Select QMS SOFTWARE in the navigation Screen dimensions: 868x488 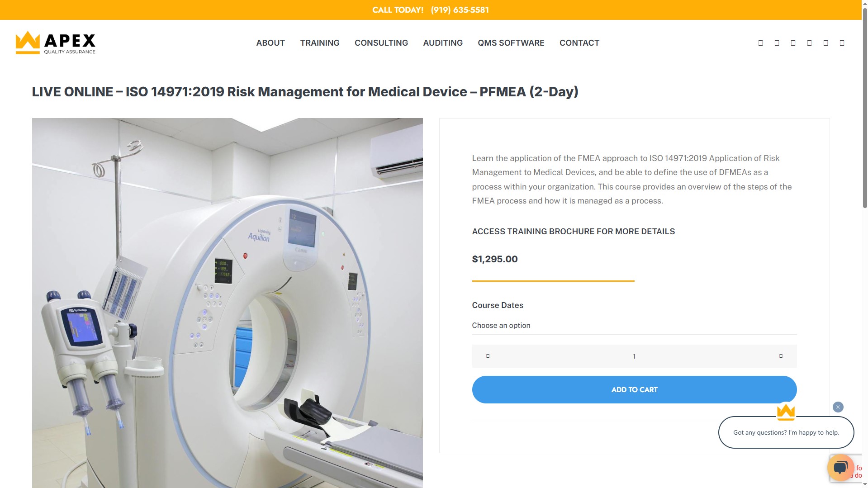click(x=511, y=43)
